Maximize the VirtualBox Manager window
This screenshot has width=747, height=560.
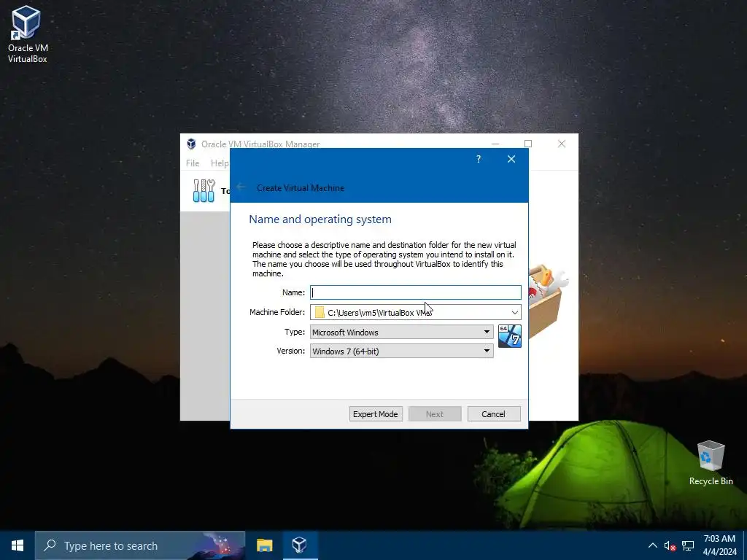click(x=528, y=144)
